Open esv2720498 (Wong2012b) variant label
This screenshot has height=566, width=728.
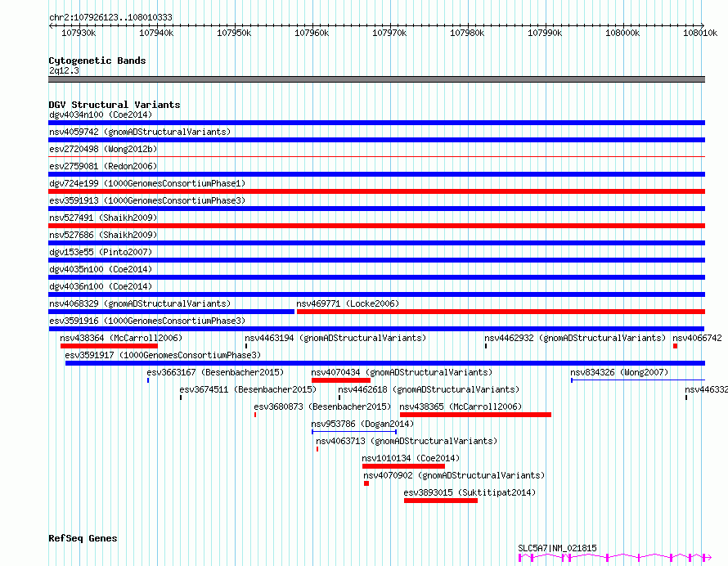point(103,149)
